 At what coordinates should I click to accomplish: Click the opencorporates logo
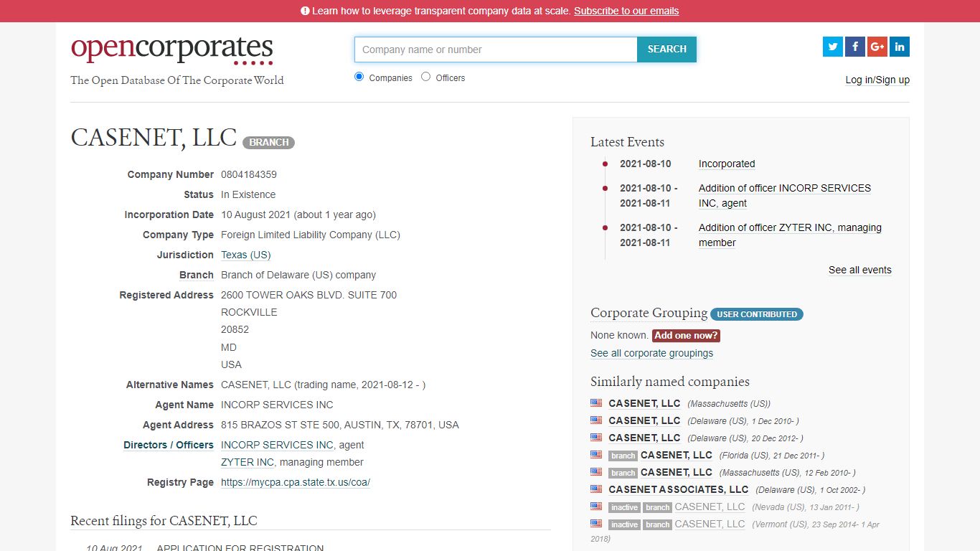pyautogui.click(x=172, y=50)
